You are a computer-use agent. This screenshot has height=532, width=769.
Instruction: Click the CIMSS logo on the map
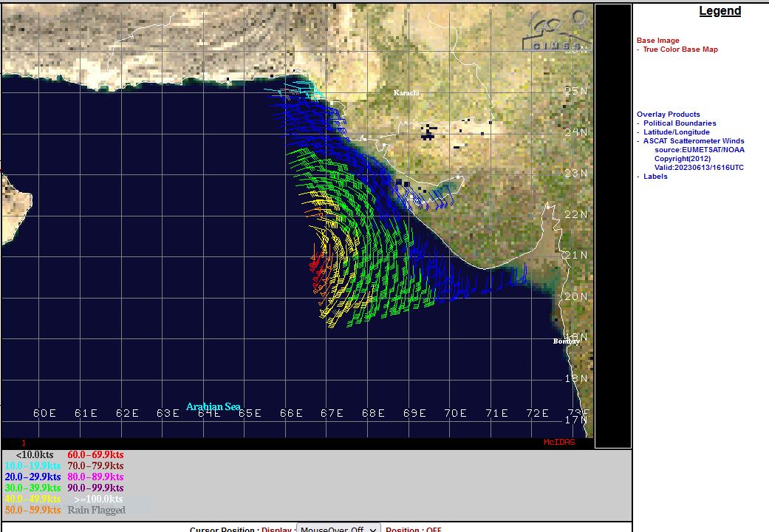point(556,33)
